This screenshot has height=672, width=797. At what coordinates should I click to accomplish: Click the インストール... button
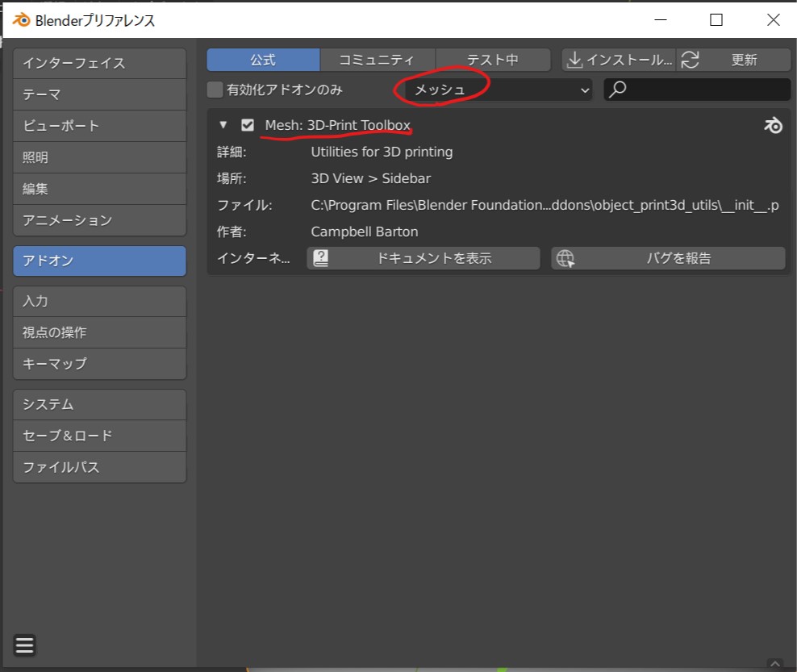(619, 60)
